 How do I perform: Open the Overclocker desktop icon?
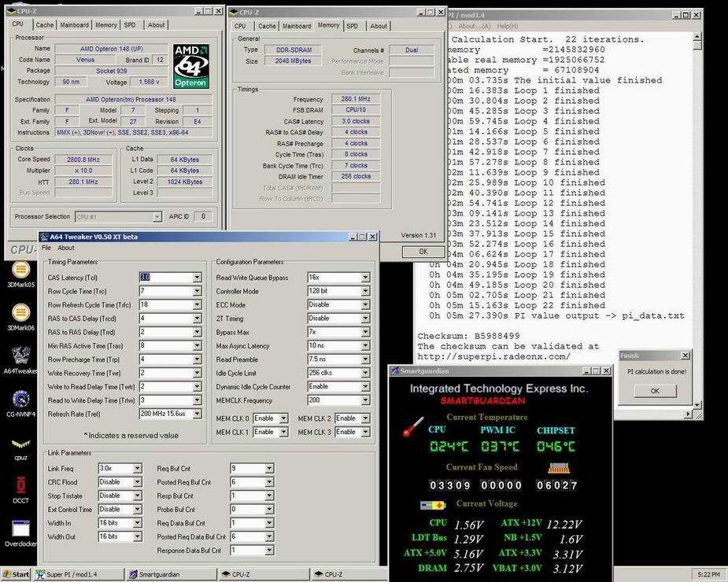(20, 534)
